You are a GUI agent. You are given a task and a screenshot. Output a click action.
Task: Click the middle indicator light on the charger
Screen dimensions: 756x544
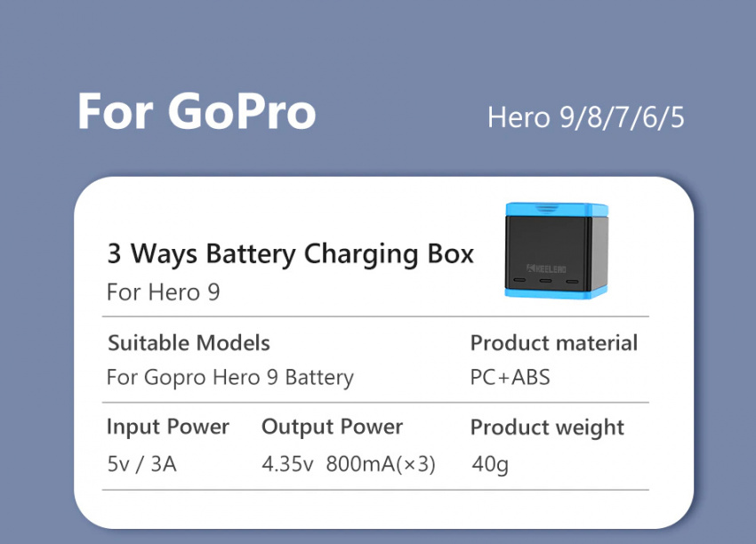pos(546,280)
